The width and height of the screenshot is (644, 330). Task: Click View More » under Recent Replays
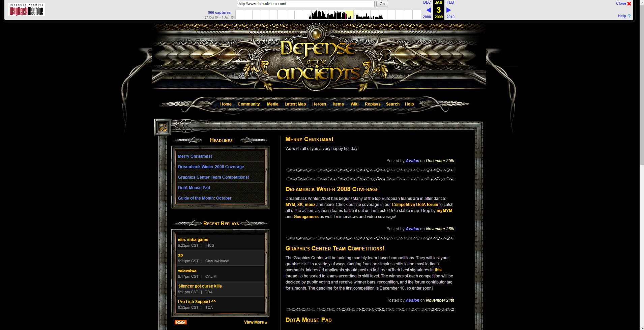coord(256,322)
